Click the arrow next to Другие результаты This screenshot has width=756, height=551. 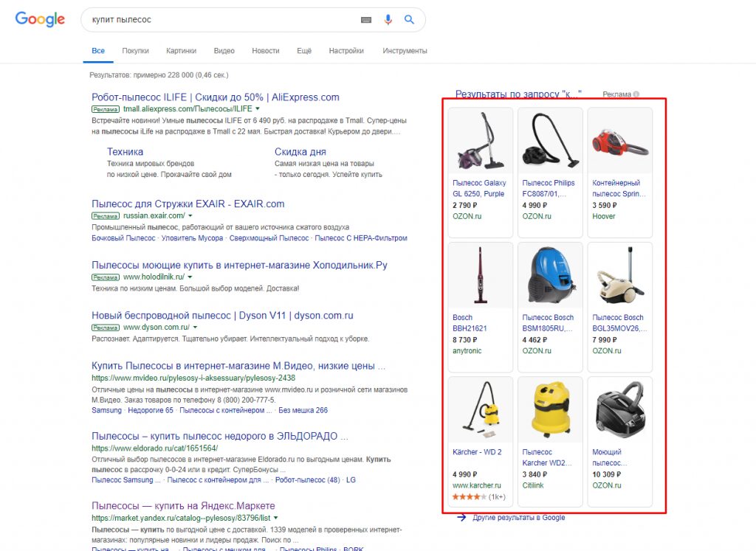click(461, 518)
